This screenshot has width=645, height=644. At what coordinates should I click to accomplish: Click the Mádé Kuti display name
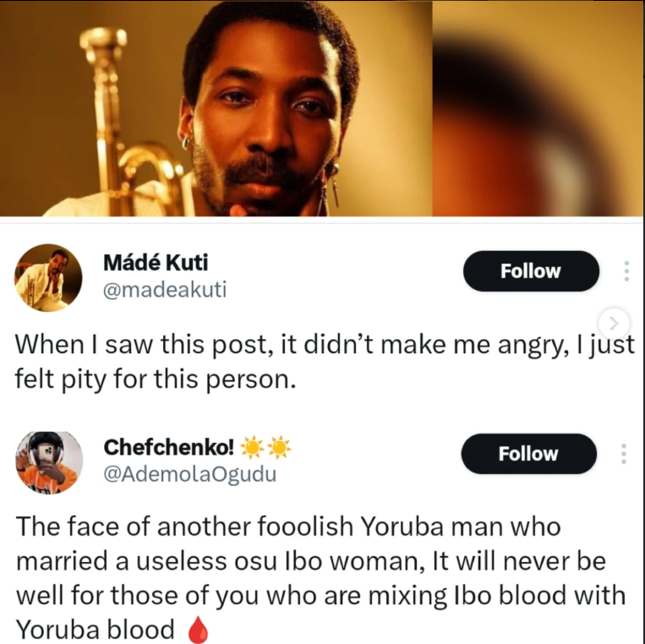[155, 263]
